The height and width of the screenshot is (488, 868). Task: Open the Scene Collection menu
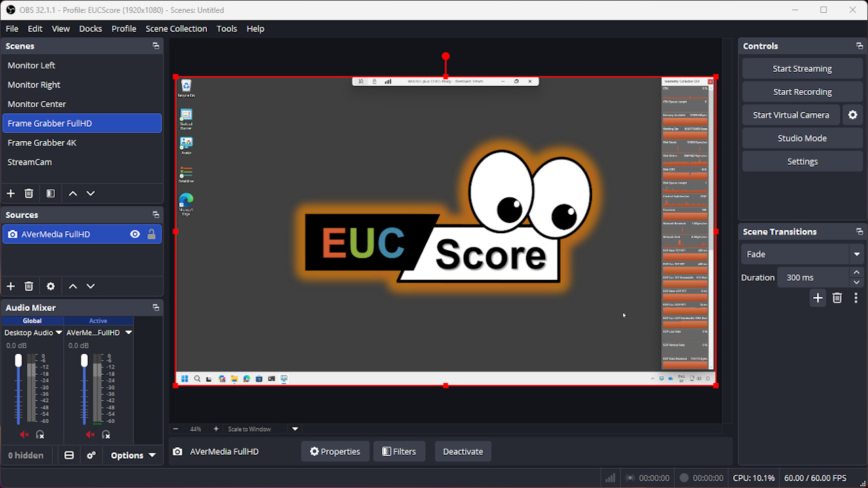176,28
